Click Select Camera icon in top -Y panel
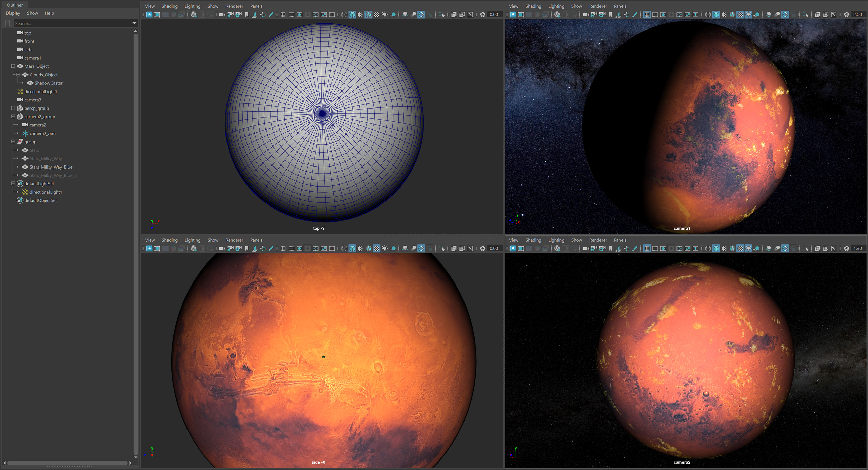The image size is (868, 470). (x=222, y=15)
